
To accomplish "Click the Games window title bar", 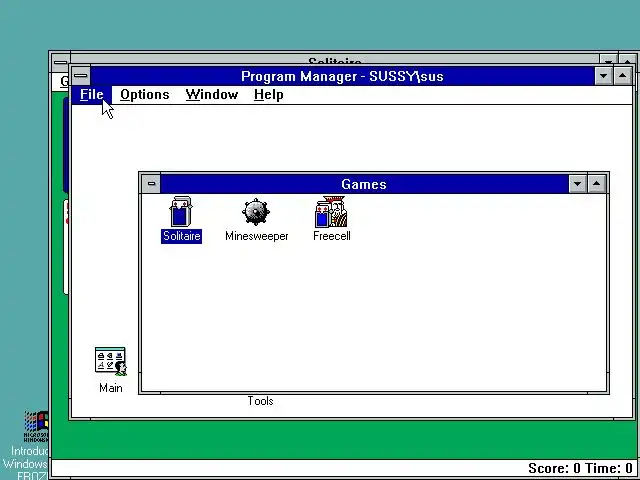I will [x=364, y=184].
